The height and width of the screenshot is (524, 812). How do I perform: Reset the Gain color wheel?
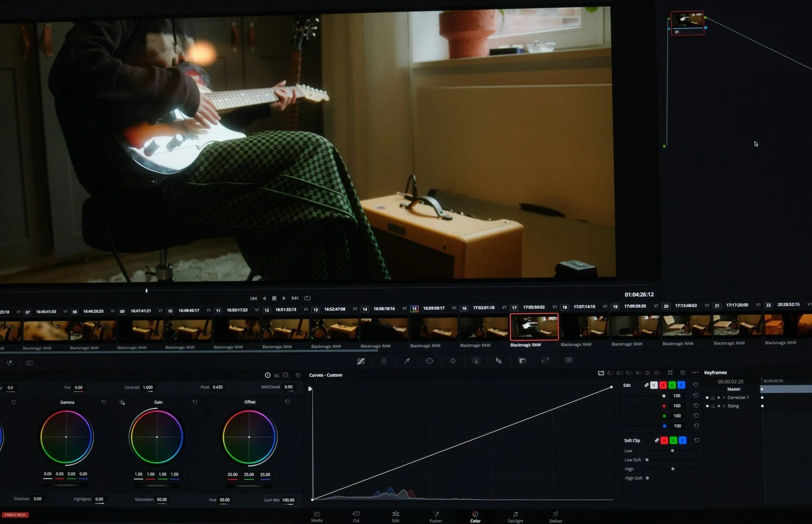pos(195,402)
